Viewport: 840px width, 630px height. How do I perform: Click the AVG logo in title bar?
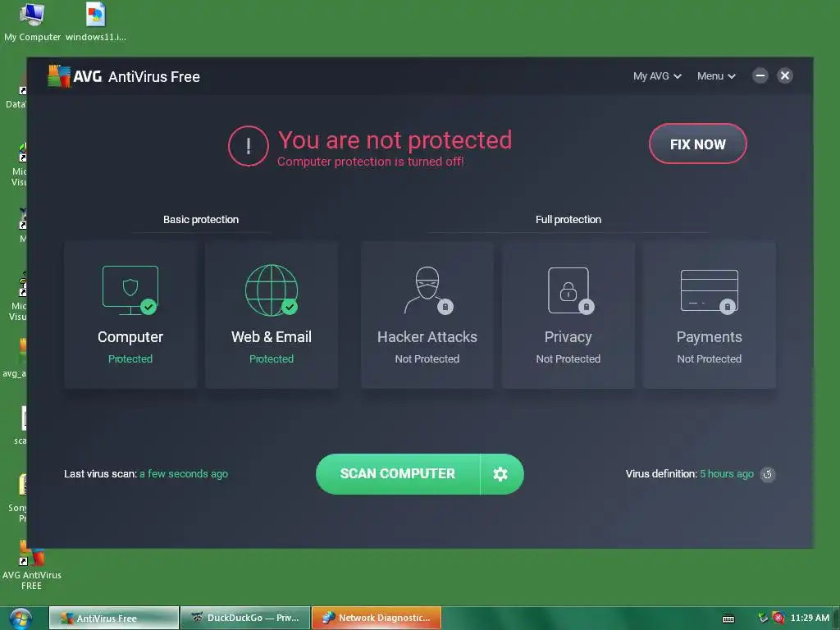pyautogui.click(x=59, y=76)
